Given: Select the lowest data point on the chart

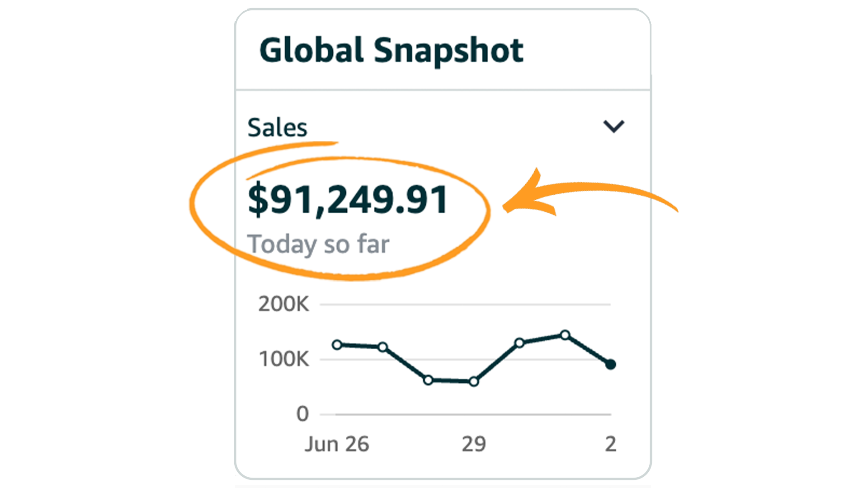Looking at the screenshot, I should 473,382.
